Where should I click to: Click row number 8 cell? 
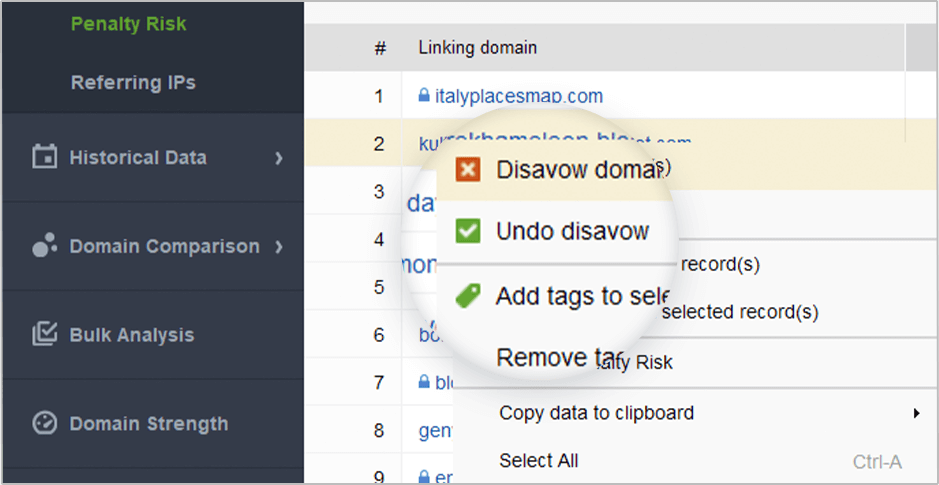pyautogui.click(x=379, y=430)
